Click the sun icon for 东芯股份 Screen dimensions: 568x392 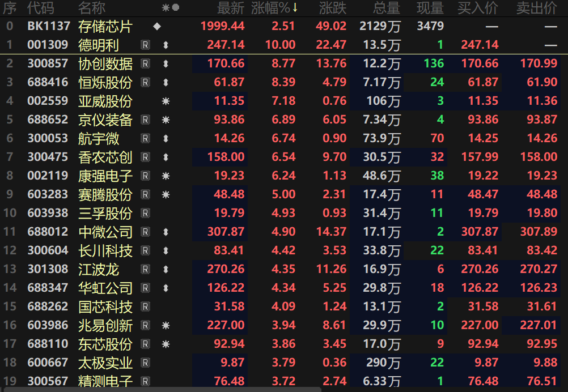coord(166,344)
